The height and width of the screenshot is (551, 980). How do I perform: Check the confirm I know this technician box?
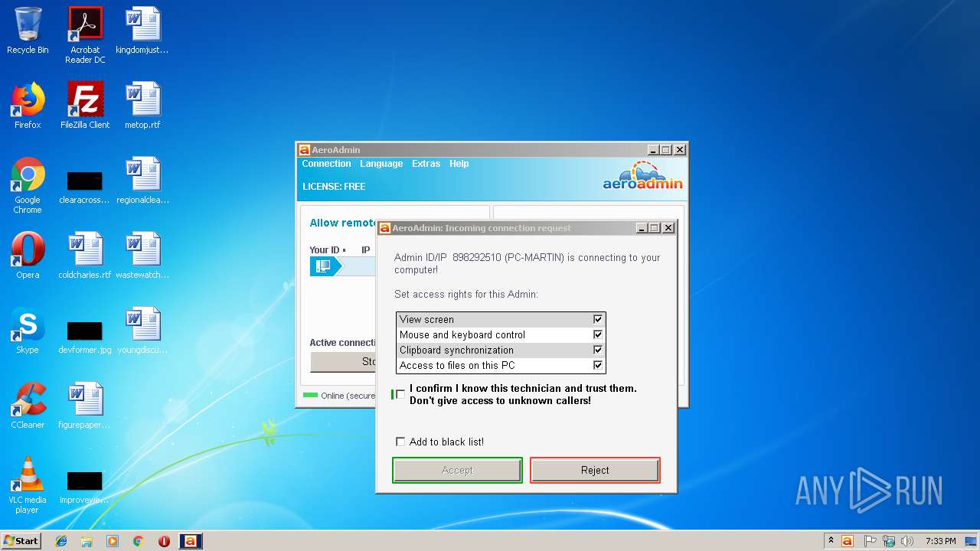click(400, 394)
